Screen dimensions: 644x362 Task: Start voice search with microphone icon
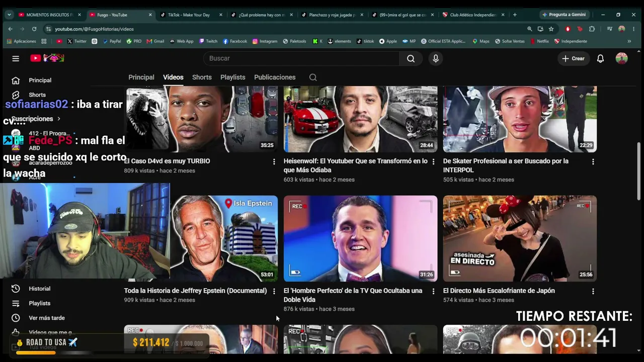436,58
